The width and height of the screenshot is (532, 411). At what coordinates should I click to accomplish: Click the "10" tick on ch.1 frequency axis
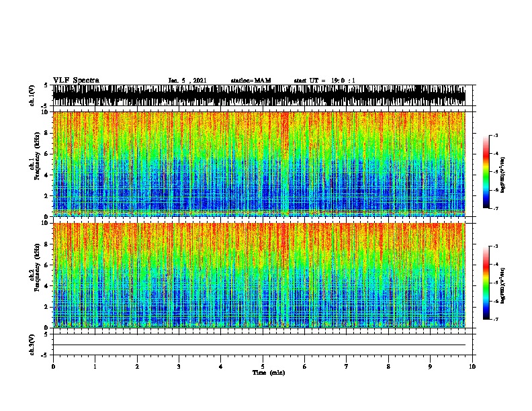point(46,112)
